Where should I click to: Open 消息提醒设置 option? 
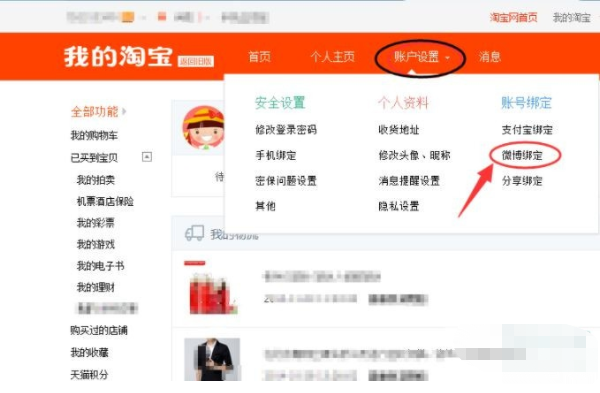pos(409,181)
